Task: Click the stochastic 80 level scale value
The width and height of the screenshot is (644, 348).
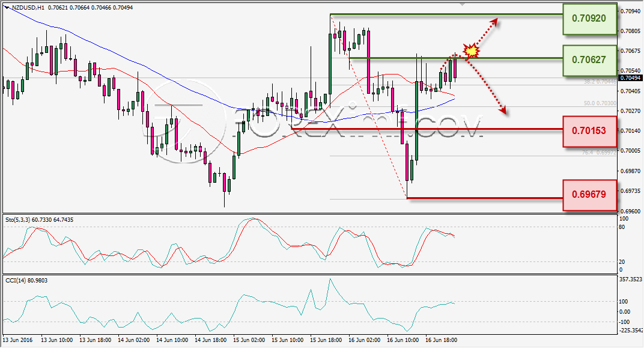Action: click(622, 227)
